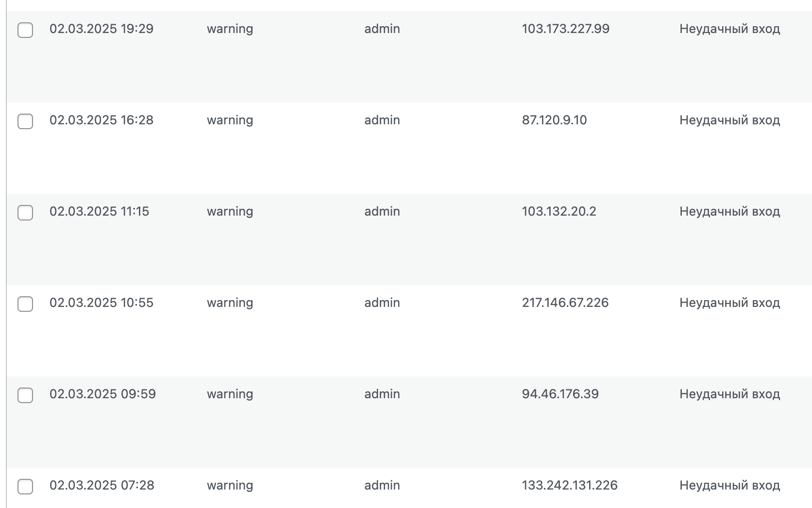Click IP address 217.146.67.226
Image resolution: width=812 pixels, height=508 pixels.
click(x=565, y=303)
